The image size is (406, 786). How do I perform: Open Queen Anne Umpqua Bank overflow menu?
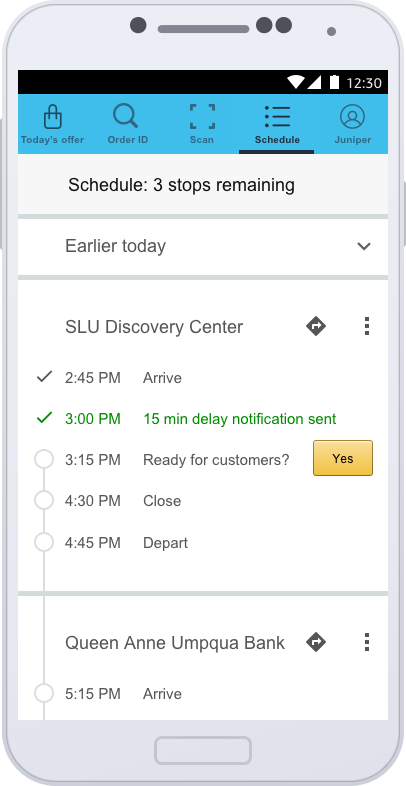[x=367, y=642]
